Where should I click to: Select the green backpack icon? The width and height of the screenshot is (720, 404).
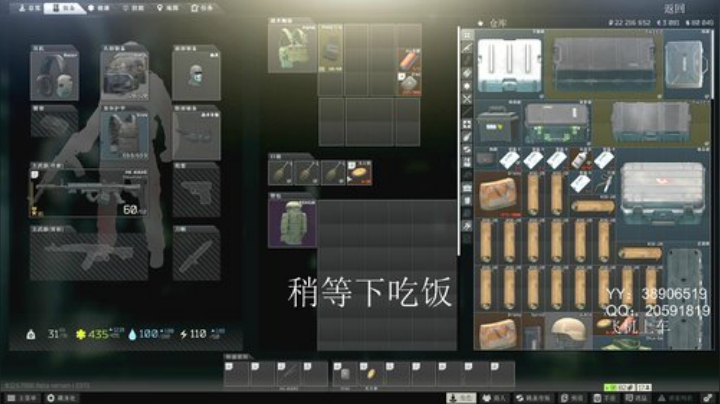click(x=292, y=224)
